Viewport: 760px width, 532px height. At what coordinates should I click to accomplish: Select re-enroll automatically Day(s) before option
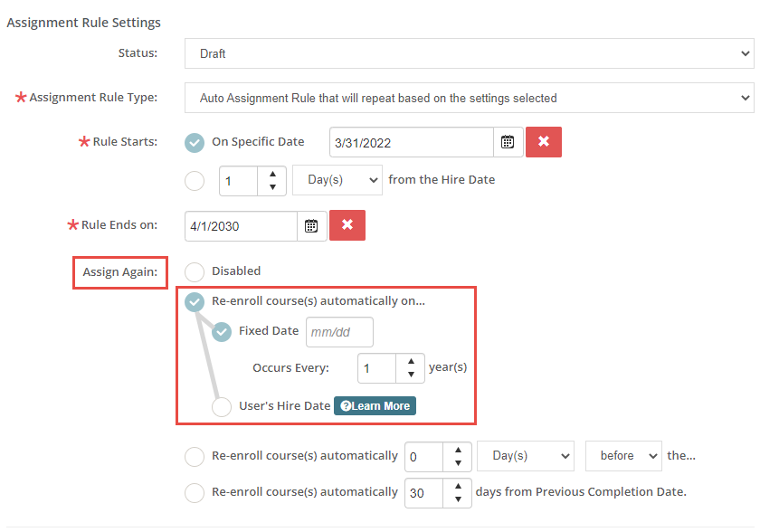(195, 456)
